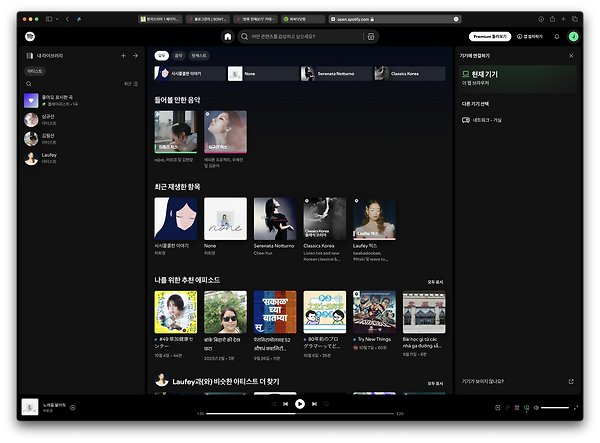Open Classics Korea playlist cover in recents
The image size is (600, 443).
point(325,219)
